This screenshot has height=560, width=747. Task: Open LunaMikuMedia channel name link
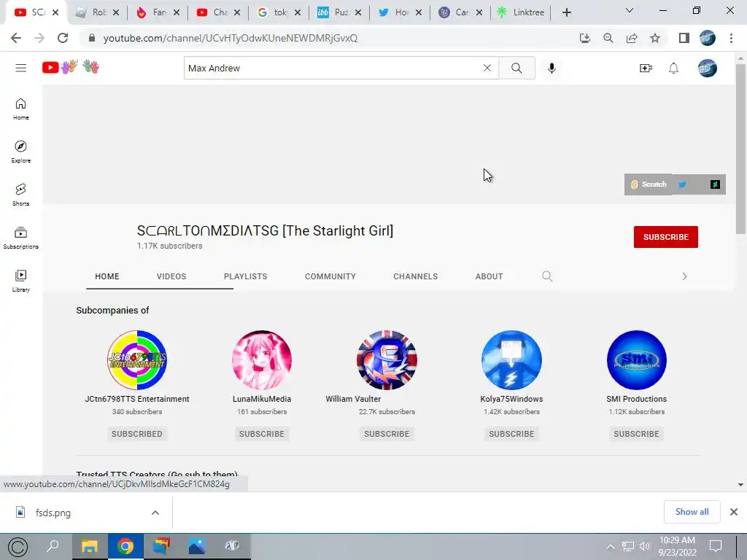(262, 399)
